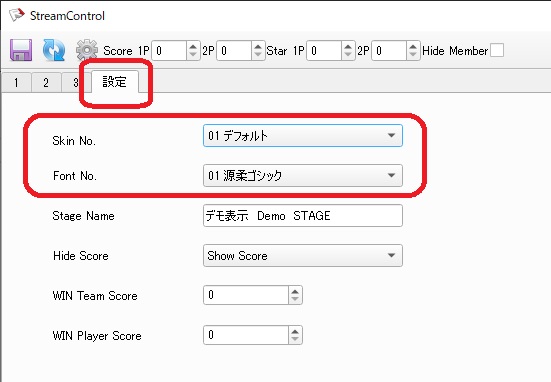Click the blue reload arrows icon

point(54,50)
